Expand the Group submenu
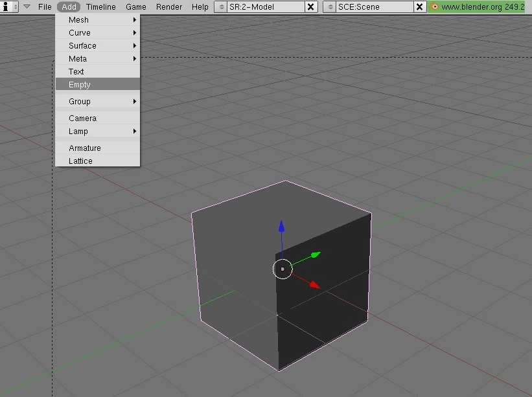Screen dimensions: 532x397 click(x=98, y=102)
